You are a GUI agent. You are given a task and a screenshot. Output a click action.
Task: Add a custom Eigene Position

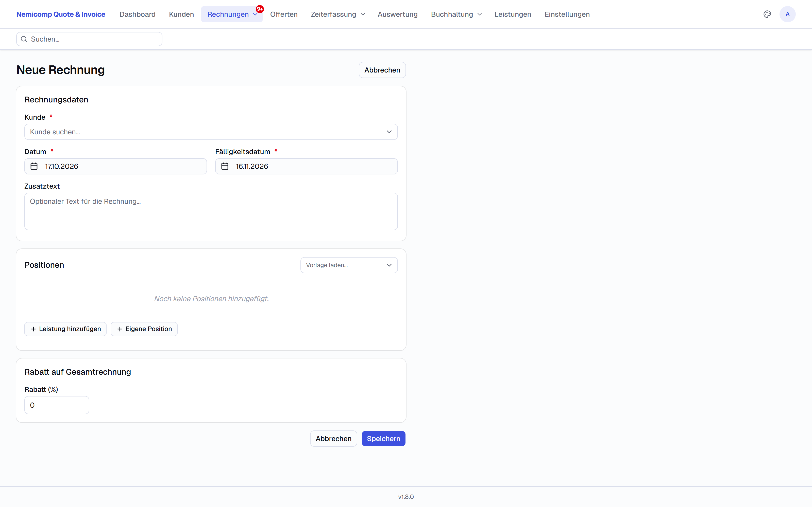pos(144,329)
